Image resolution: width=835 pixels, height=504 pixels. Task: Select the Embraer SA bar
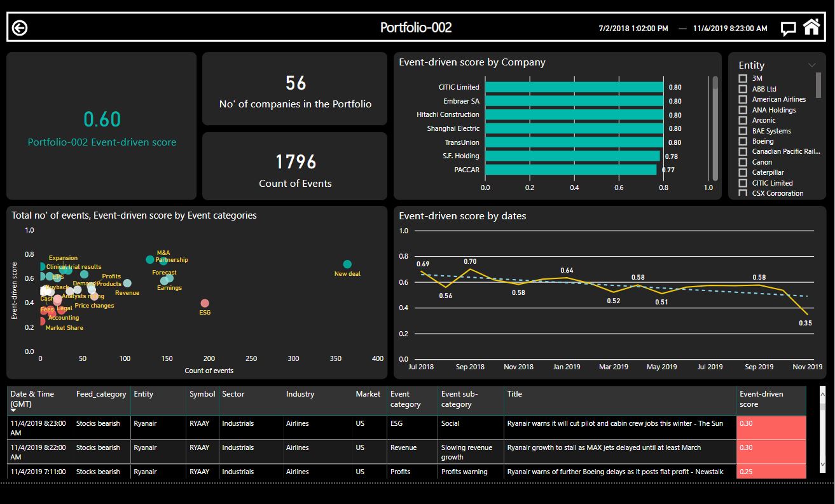tap(574, 101)
